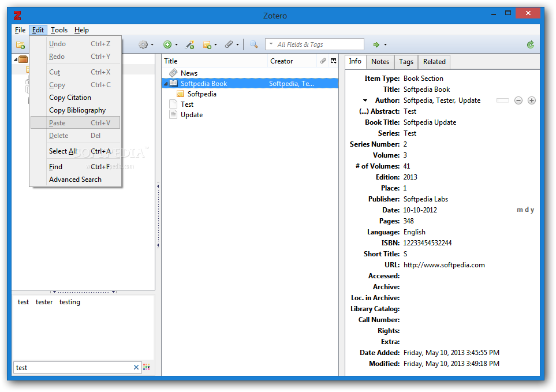
Task: Select the Info tab
Action: (x=355, y=61)
